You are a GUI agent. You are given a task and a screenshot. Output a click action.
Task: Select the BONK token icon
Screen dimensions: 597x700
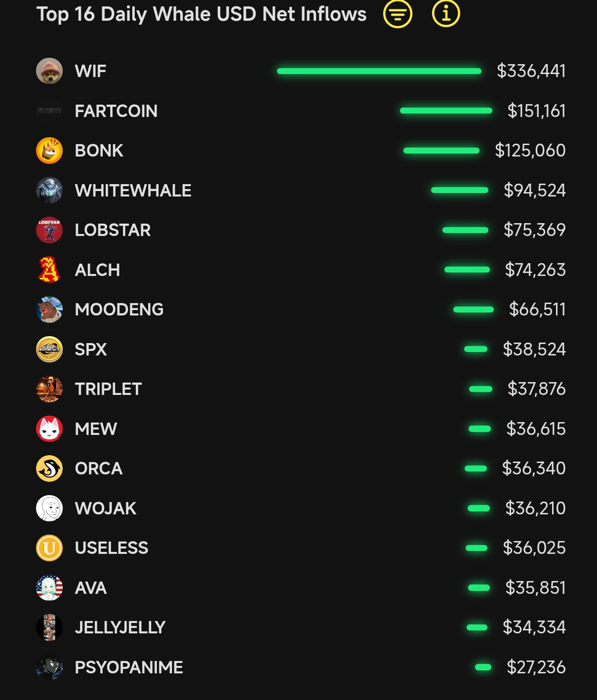pyautogui.click(x=49, y=151)
